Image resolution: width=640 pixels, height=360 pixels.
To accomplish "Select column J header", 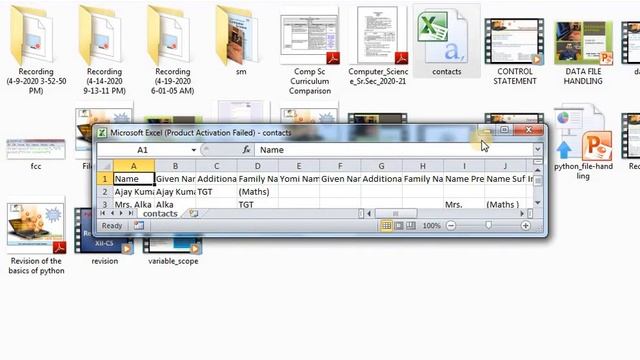I will coord(505,166).
